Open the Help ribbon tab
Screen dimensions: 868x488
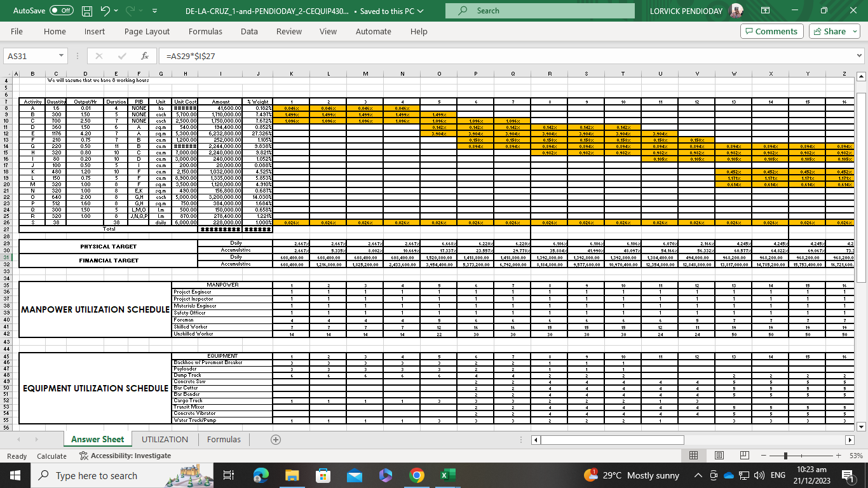[x=419, y=31]
